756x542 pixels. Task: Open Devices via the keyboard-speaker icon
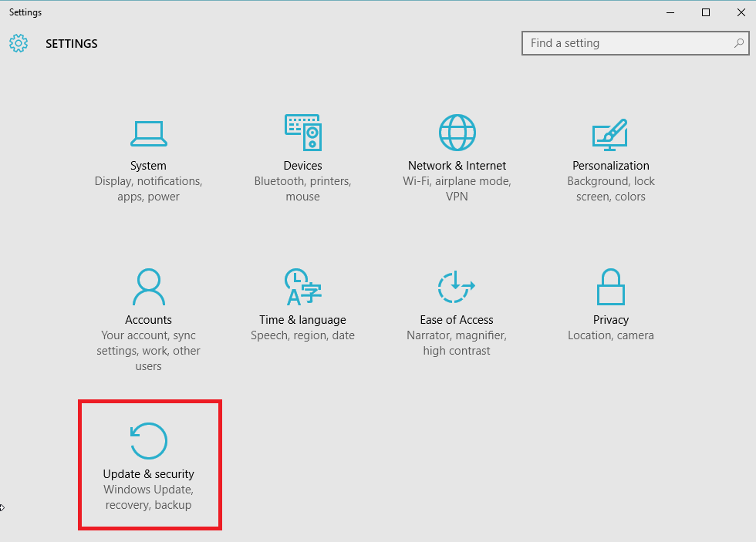(x=302, y=133)
